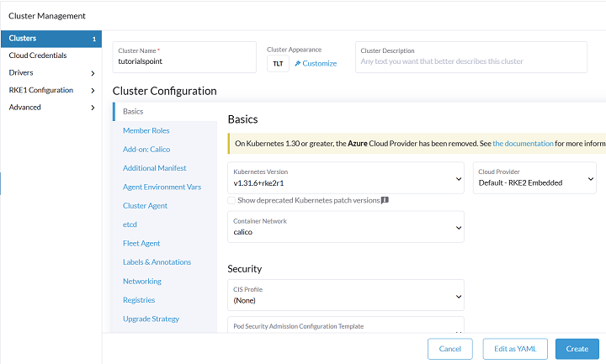
Task: Select Clusters in the sidebar
Action: click(23, 39)
